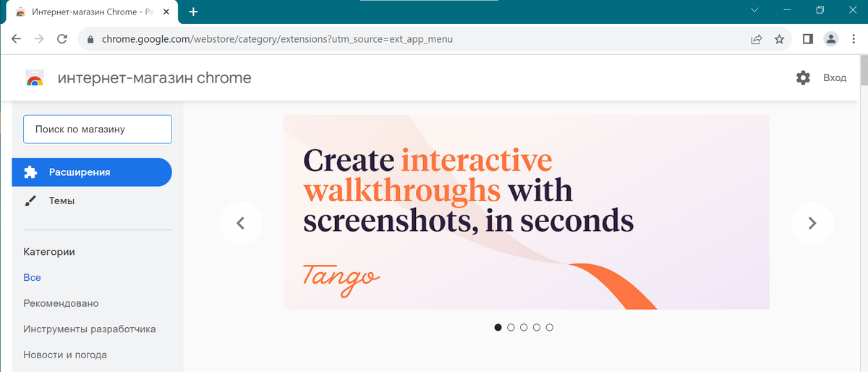The image size is (868, 372).
Task: Open the Tango promo banner
Action: click(x=527, y=212)
